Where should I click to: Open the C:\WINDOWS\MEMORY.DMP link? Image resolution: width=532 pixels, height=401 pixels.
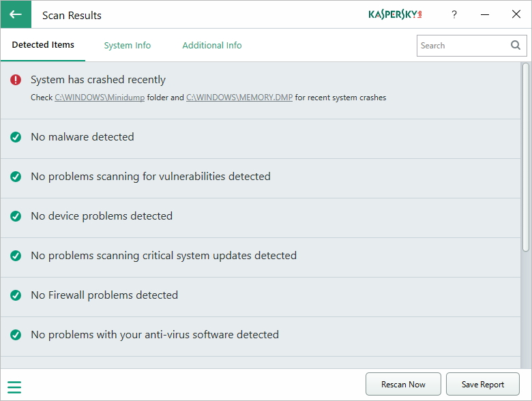click(x=239, y=98)
